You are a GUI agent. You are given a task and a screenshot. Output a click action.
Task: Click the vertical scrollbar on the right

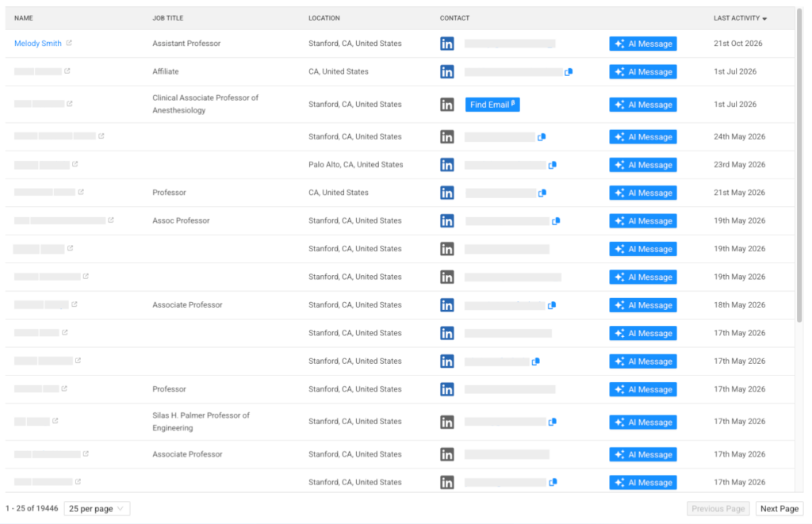tap(799, 166)
